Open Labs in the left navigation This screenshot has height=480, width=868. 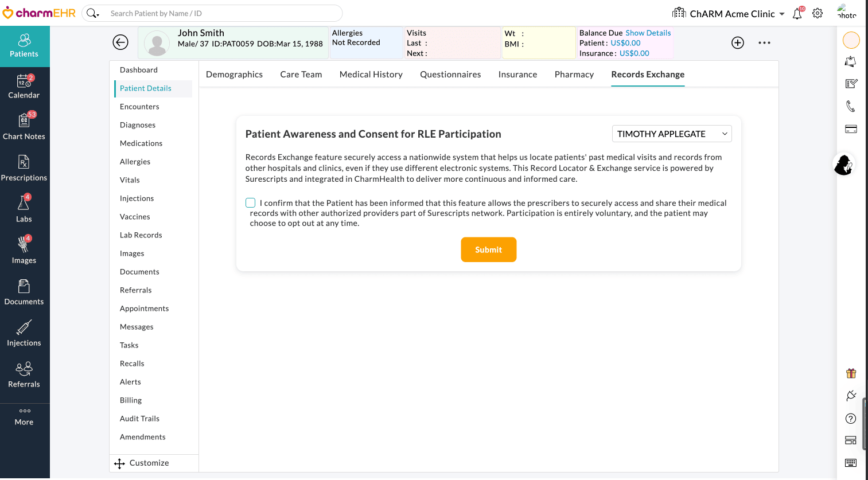coord(24,210)
